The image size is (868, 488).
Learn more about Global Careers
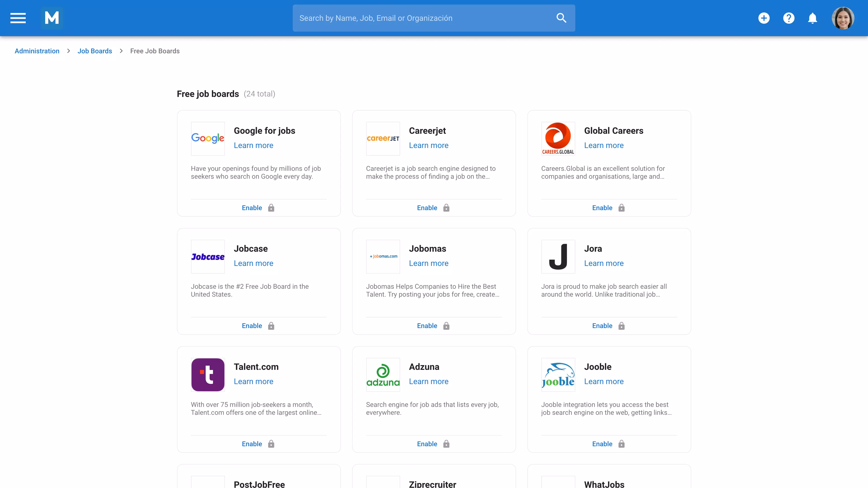pos(604,145)
